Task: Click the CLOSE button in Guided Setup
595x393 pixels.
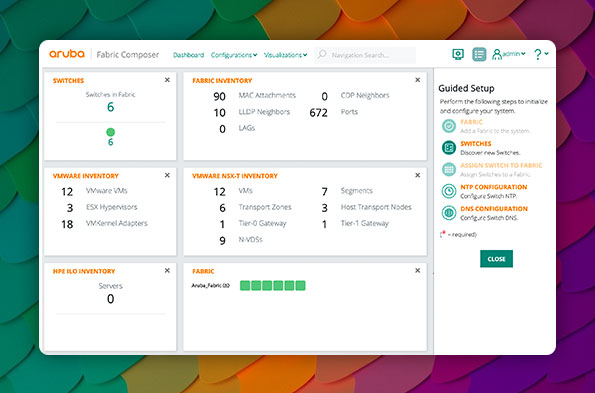Action: pos(496,259)
